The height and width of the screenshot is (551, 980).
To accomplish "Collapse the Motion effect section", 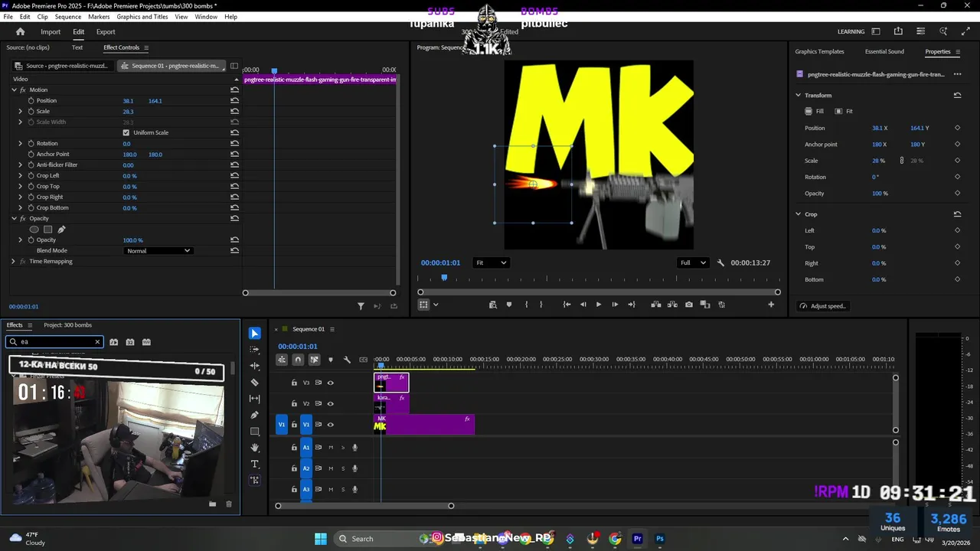I will (14, 90).
